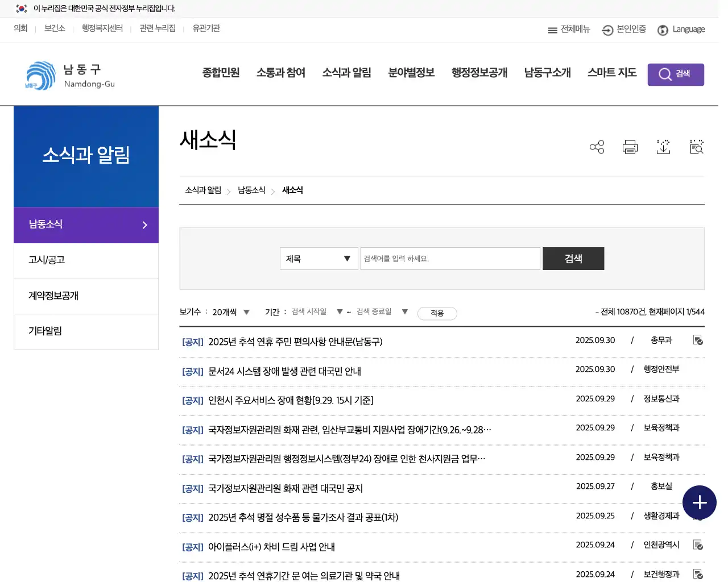Open the 소식과 알림 menu tab
This screenshot has height=582, width=728.
(x=346, y=73)
